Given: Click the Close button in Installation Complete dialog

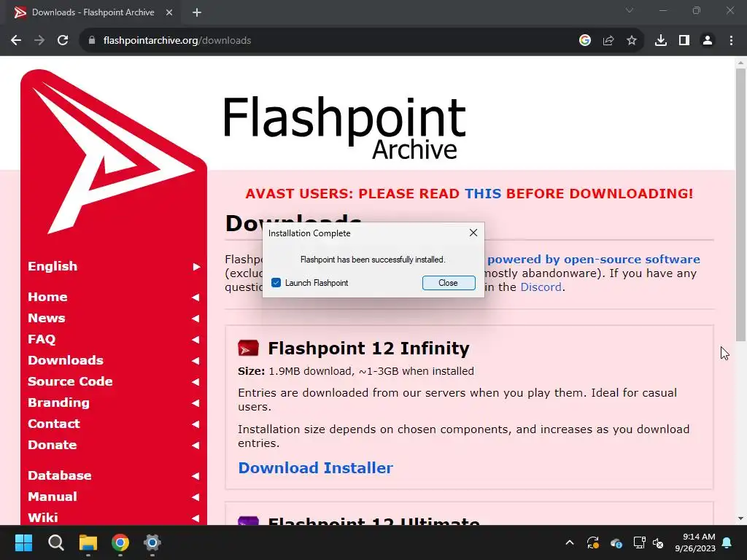Looking at the screenshot, I should 449,283.
